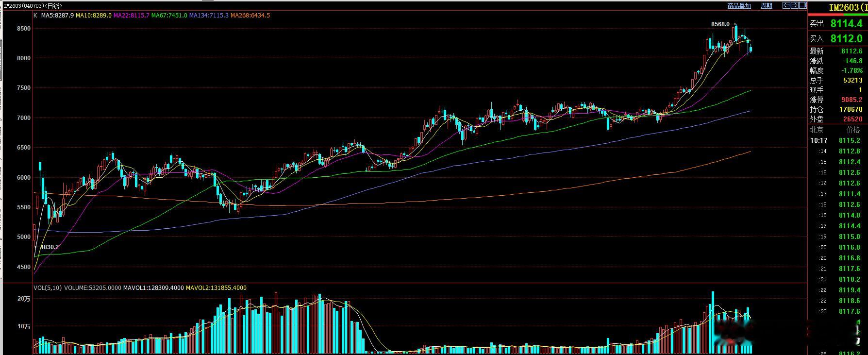The height and width of the screenshot is (355, 868).
Task: Open the 商品叠加 overlay link
Action: pos(739,6)
